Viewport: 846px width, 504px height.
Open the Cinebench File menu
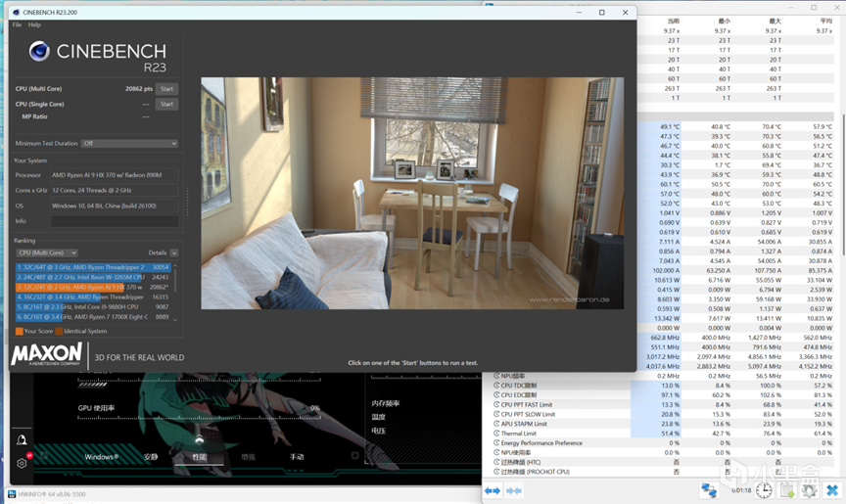coord(17,24)
